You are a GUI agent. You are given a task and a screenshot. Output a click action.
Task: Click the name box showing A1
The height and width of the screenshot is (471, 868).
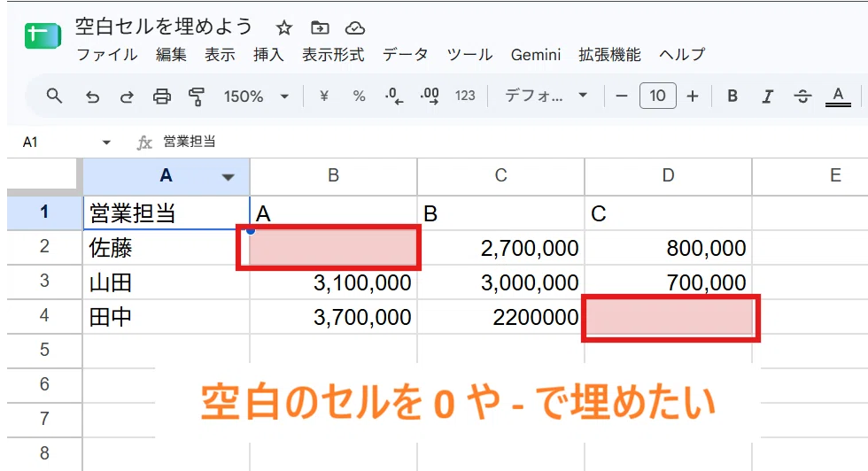(30, 143)
